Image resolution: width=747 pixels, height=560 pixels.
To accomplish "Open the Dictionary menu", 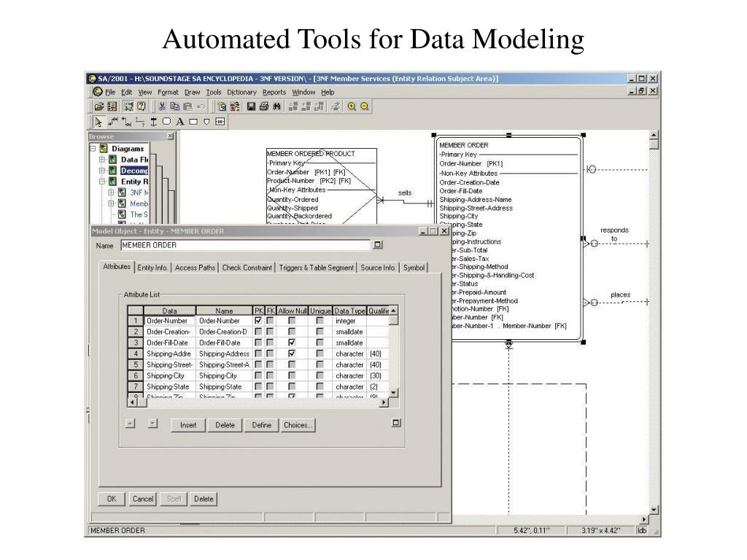I will (x=241, y=93).
